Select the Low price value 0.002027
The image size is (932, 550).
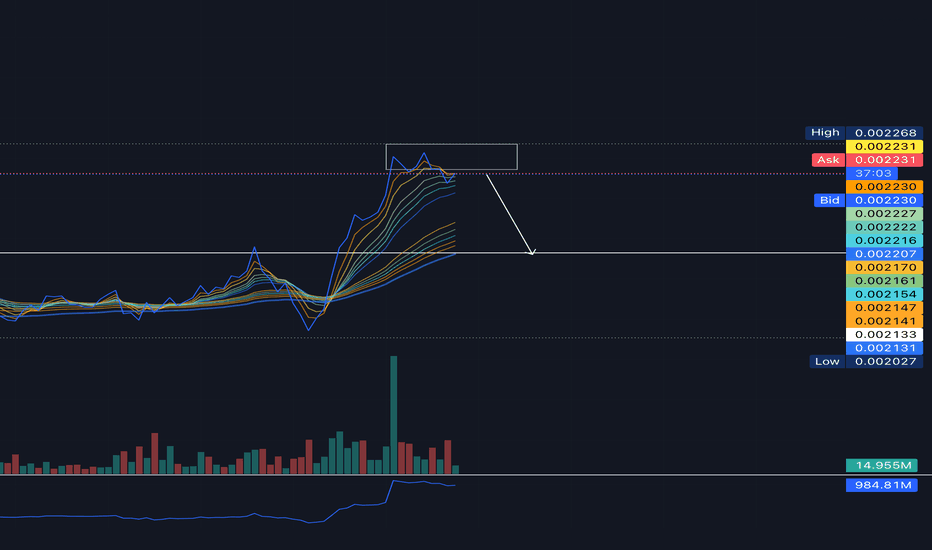(x=884, y=362)
